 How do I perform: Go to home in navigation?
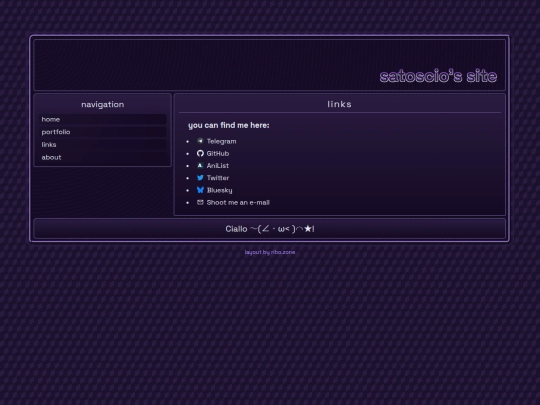[x=103, y=120]
